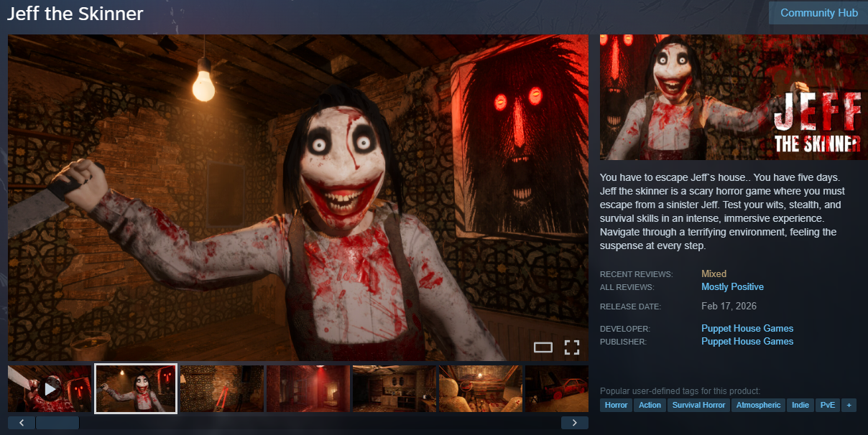Select the teddy bear screenshot thumbnail
The image size is (868, 435).
click(x=481, y=389)
